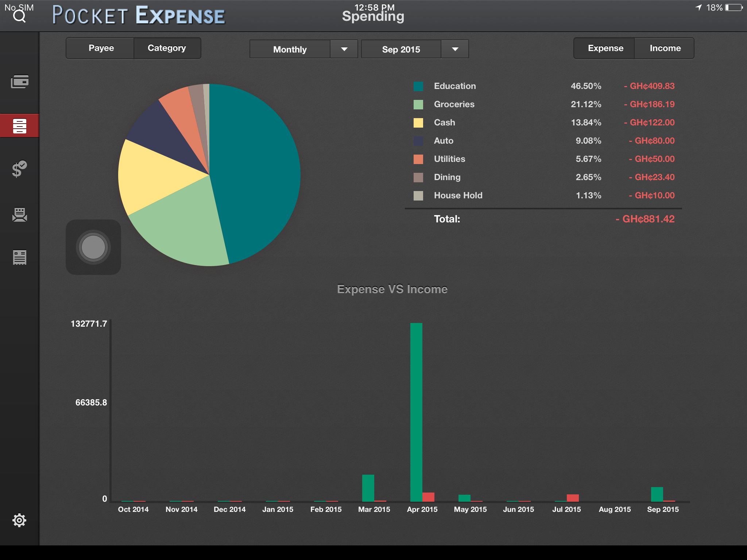The image size is (747, 560).
Task: Click the Oct 2014 axis label
Action: [x=133, y=509]
